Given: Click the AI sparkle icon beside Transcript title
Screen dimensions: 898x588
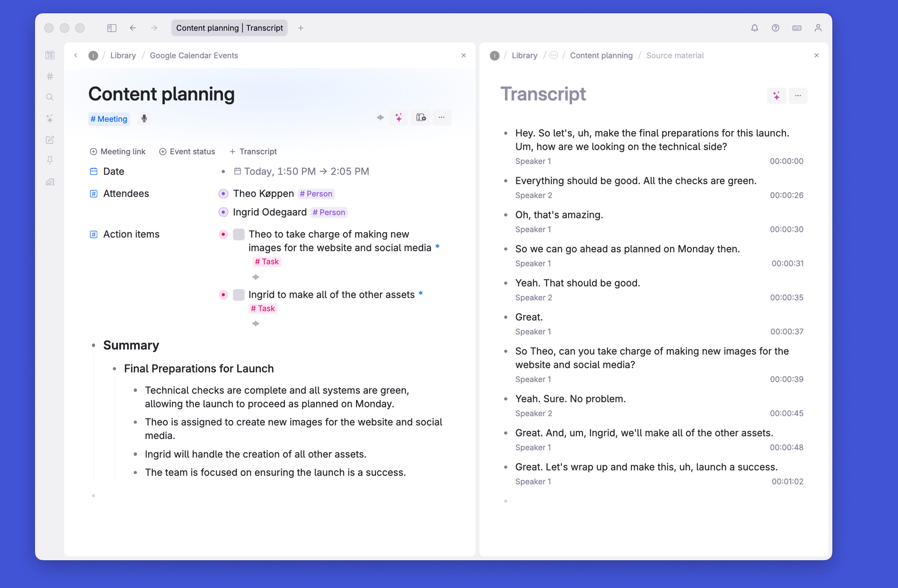Looking at the screenshot, I should point(776,96).
